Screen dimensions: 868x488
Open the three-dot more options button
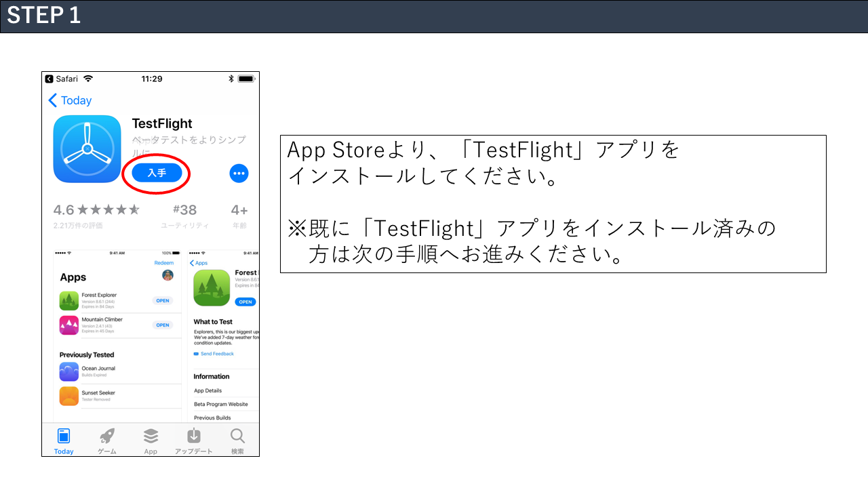click(x=239, y=174)
